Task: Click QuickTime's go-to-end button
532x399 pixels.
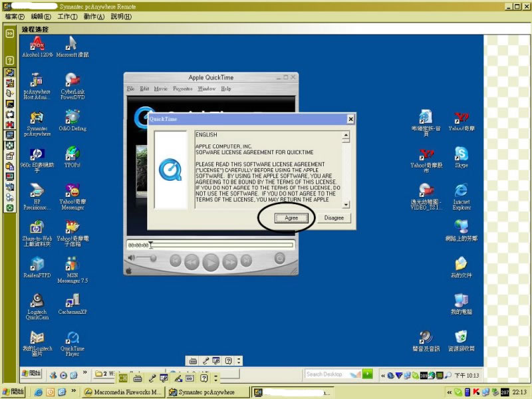Action: (x=246, y=261)
